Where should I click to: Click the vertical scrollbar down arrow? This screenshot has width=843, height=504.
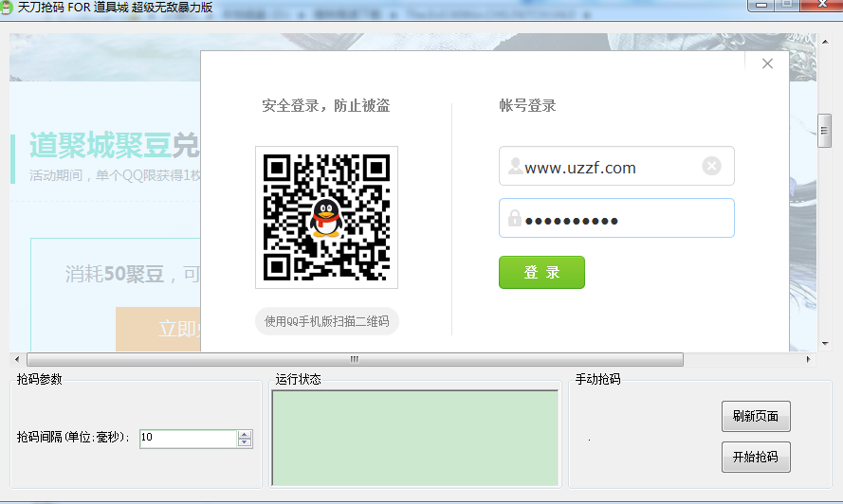pos(825,344)
